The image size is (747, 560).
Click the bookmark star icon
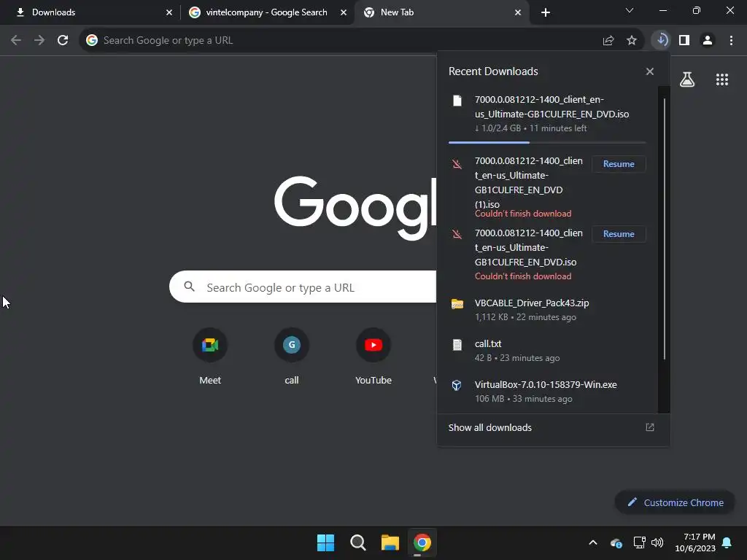632,41
